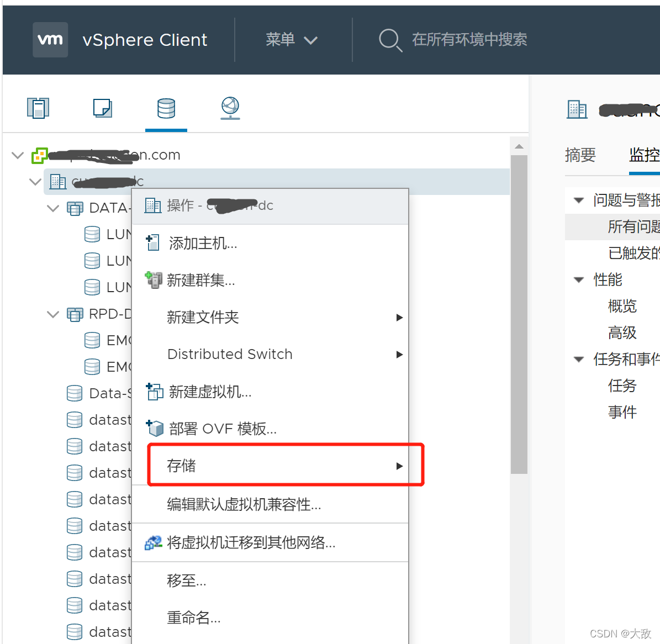Choose 将虚拟机迁移到其他网络... entry
Image resolution: width=660 pixels, height=644 pixels.
click(x=270, y=542)
